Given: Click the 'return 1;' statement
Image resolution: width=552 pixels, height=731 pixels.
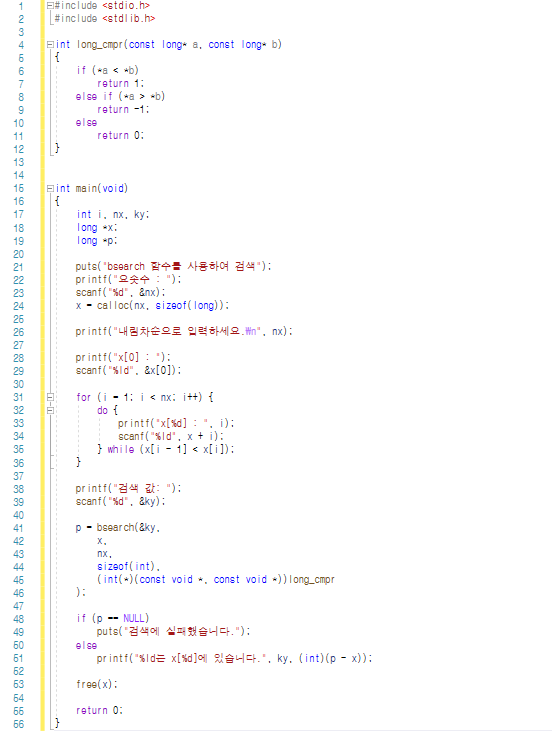Looking at the screenshot, I should click(x=120, y=83).
